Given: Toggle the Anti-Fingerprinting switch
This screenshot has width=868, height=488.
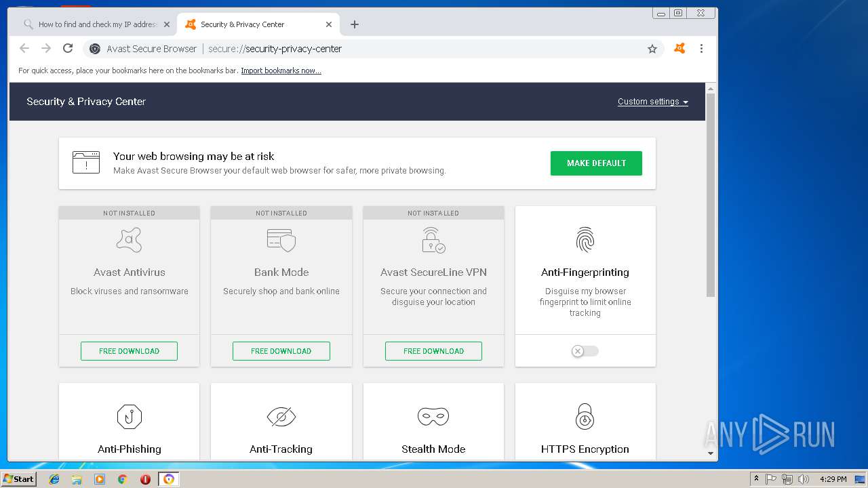Looking at the screenshot, I should pos(585,351).
